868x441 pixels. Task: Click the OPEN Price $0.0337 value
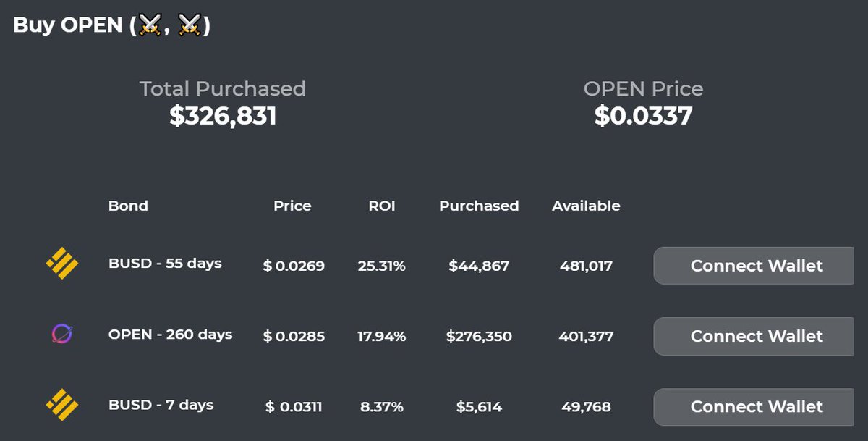tap(643, 116)
